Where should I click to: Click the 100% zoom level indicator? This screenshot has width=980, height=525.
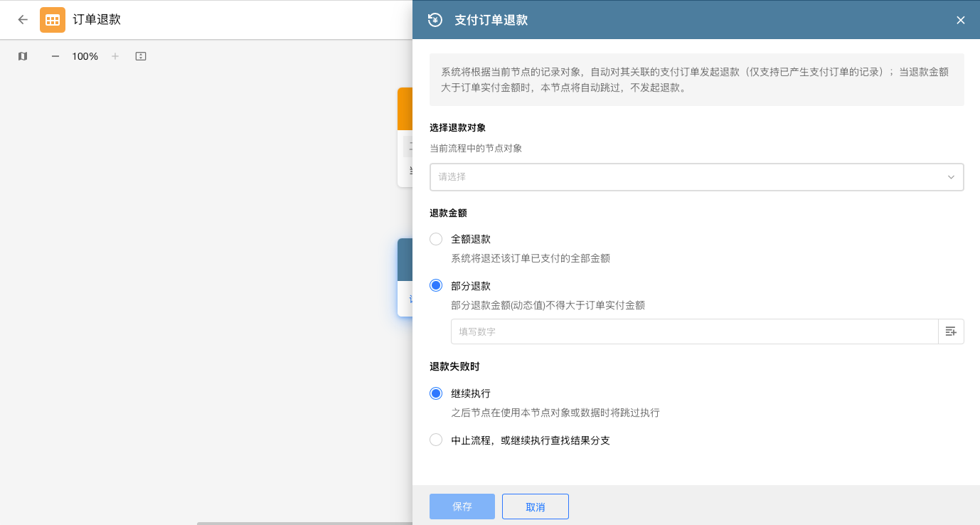(x=85, y=56)
